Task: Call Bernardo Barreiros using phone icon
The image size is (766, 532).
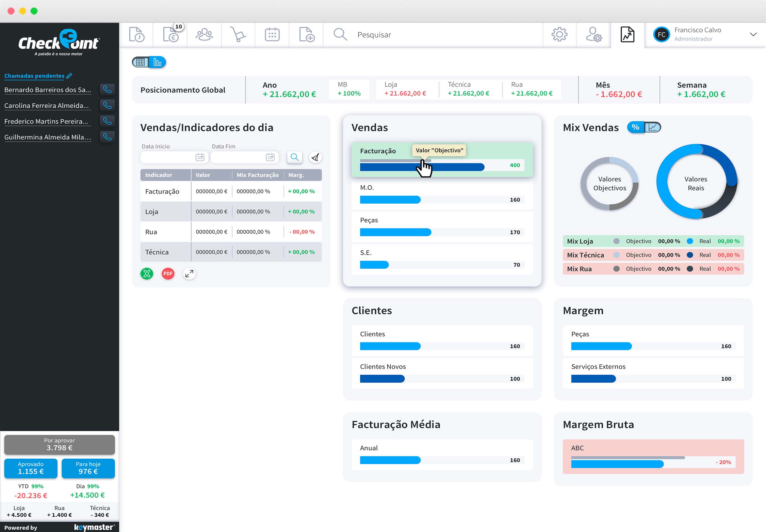Action: [107, 90]
